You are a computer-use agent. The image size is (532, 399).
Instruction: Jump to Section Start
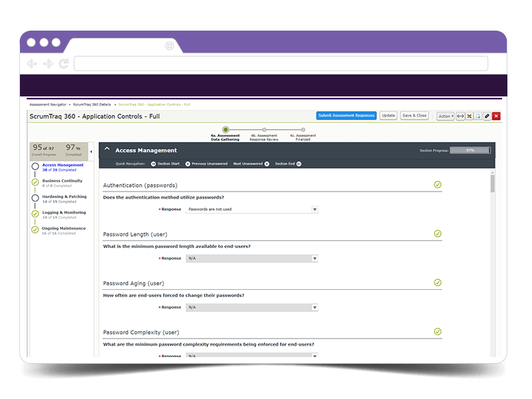click(165, 164)
